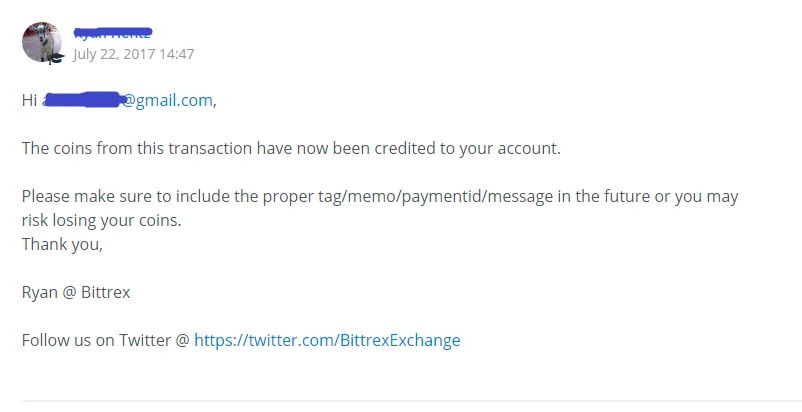802x412 pixels.
Task: Click the "Please make sure to include" line
Action: coord(380,196)
